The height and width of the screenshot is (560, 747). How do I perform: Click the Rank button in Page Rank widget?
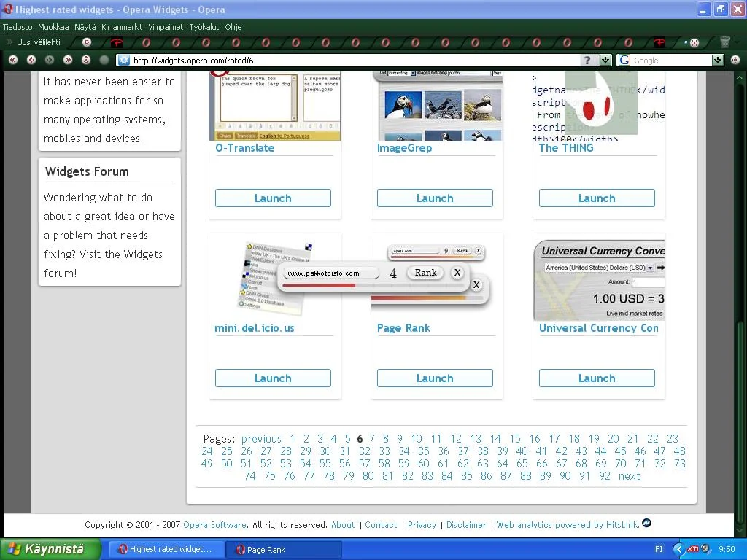click(425, 273)
